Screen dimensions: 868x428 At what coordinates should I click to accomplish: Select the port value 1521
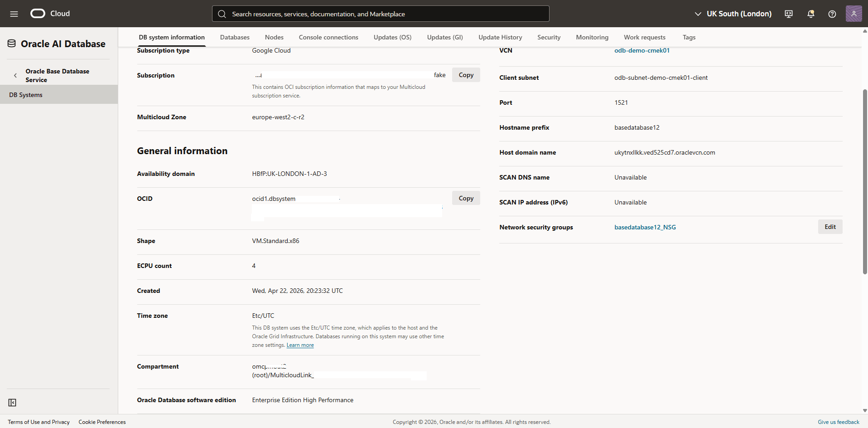[621, 102]
